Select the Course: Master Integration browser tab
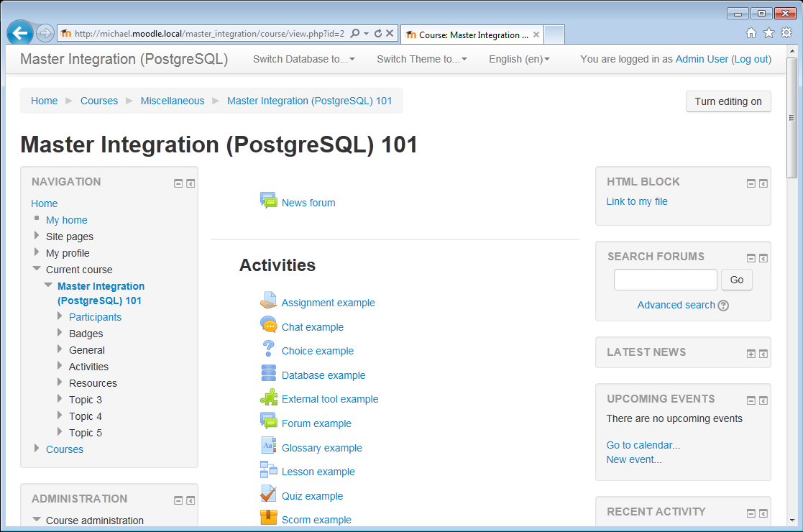This screenshot has height=532, width=803. [471, 35]
